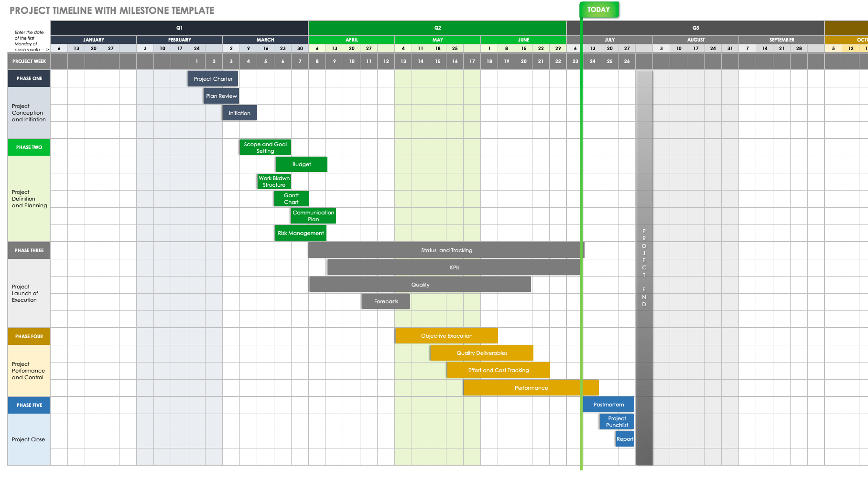Click the Forecasts milestone bar
The height and width of the screenshot is (480, 868).
(385, 301)
